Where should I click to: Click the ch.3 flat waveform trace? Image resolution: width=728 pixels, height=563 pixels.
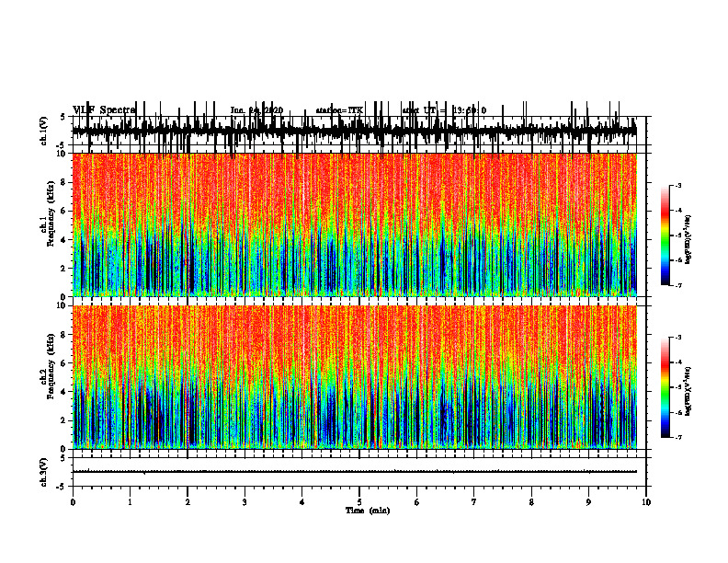point(354,472)
